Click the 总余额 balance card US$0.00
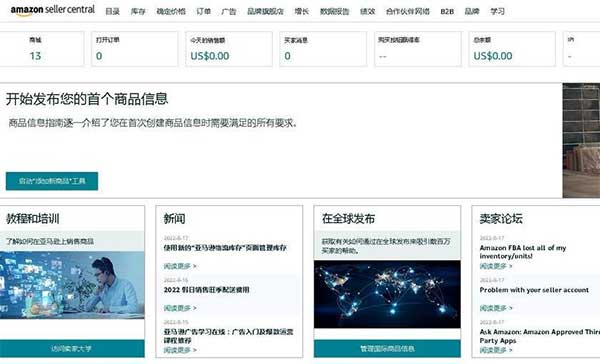Image resolution: width=600 pixels, height=364 pixels. 512,49
